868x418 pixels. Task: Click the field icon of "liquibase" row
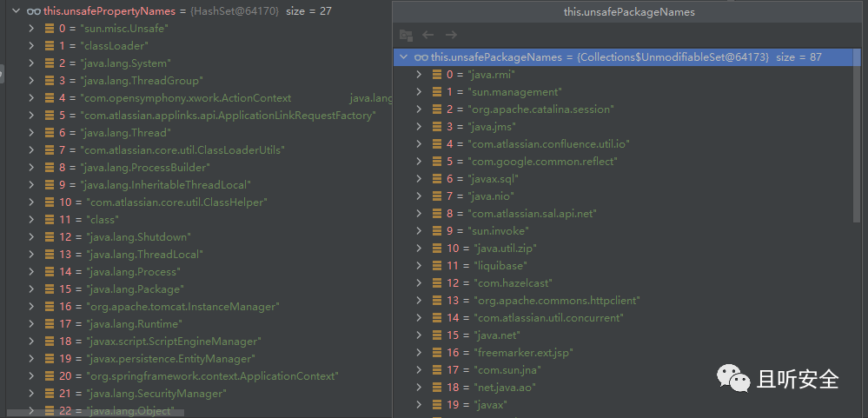click(437, 266)
